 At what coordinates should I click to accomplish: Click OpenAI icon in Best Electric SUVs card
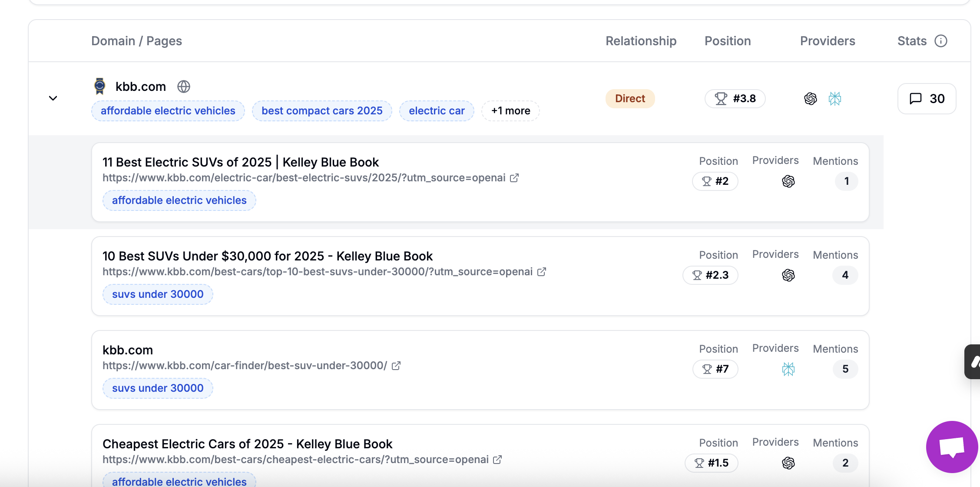788,181
